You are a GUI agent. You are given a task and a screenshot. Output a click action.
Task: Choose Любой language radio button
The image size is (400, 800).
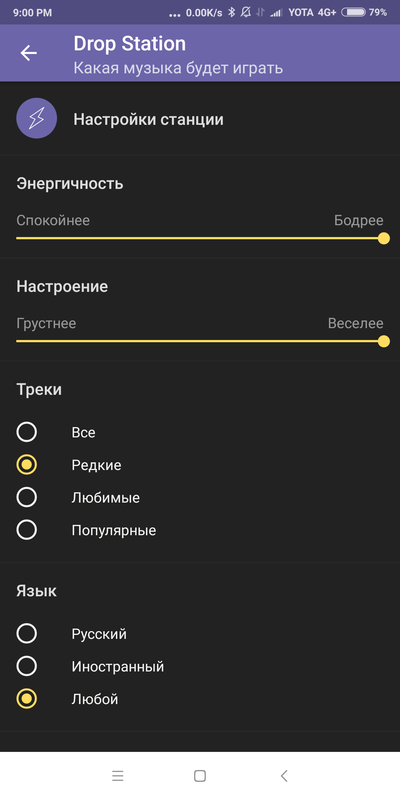pos(27,699)
